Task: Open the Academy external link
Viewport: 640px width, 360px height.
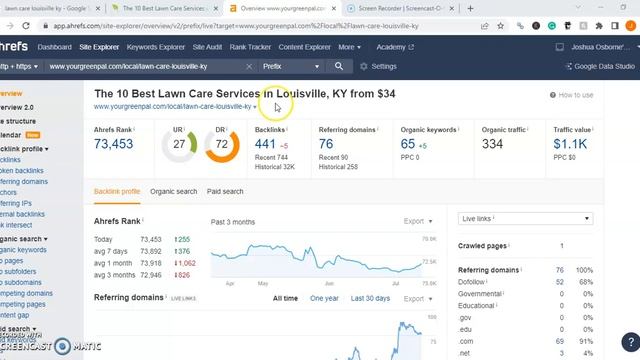Action: point(395,47)
